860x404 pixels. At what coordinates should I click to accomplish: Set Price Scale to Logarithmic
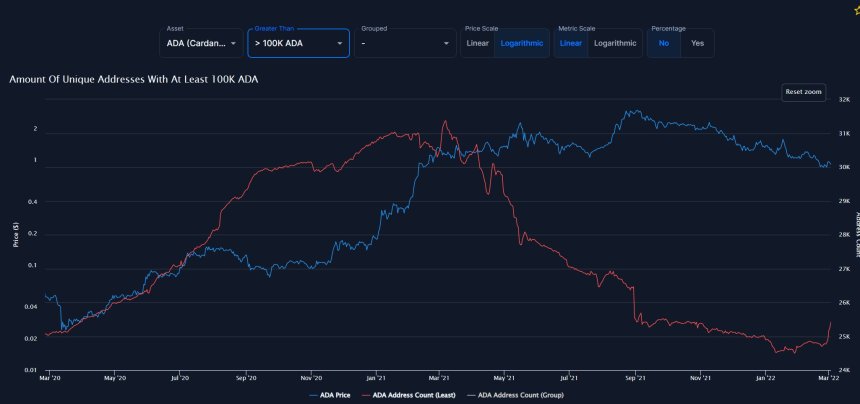pyautogui.click(x=521, y=43)
